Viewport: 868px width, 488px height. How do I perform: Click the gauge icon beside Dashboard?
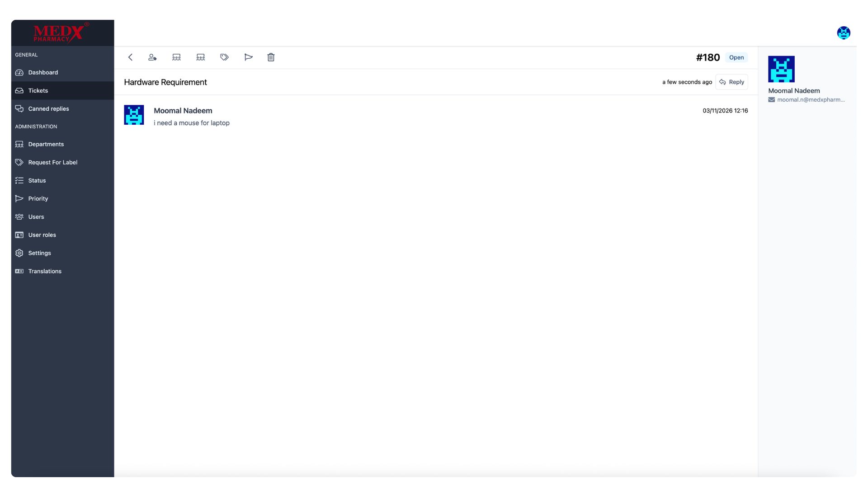(19, 72)
